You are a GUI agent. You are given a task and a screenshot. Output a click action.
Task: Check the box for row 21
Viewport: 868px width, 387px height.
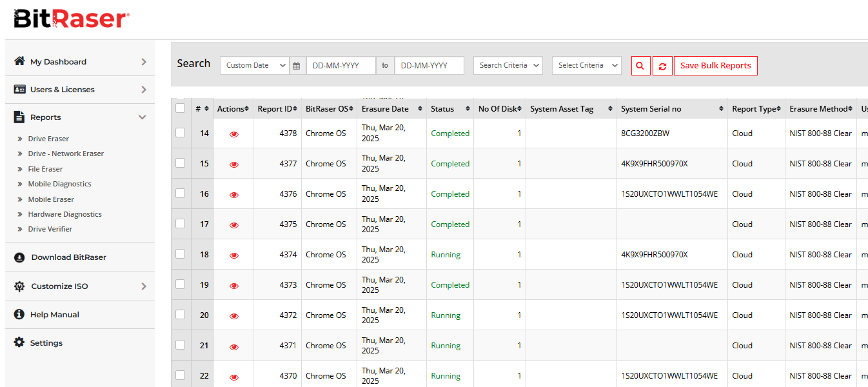point(181,344)
